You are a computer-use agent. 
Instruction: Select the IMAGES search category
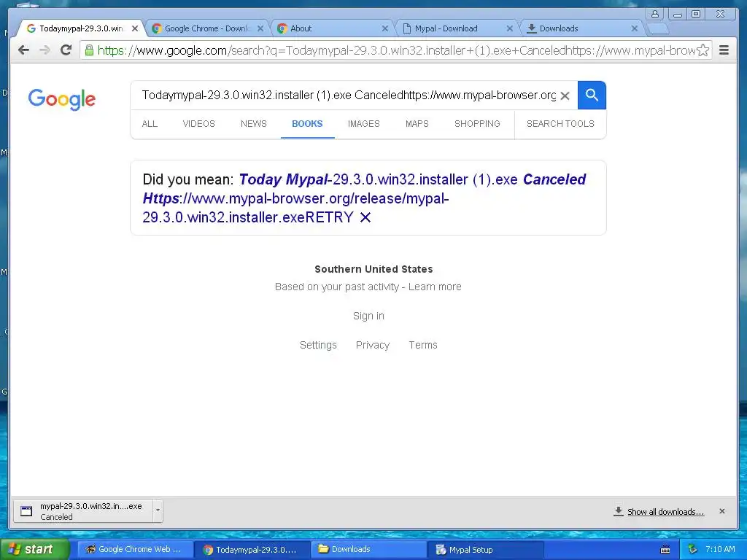click(364, 124)
